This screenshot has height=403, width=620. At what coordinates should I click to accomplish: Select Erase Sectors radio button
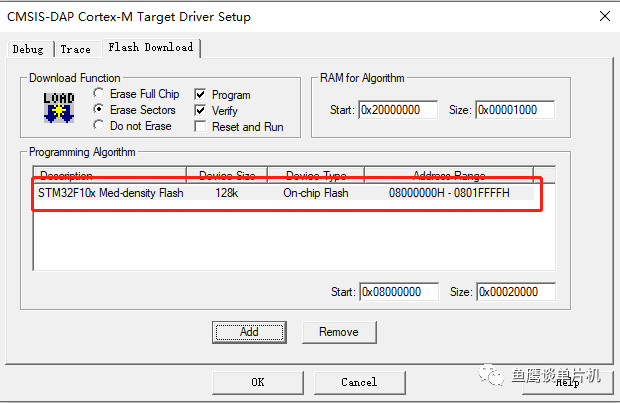[98, 109]
